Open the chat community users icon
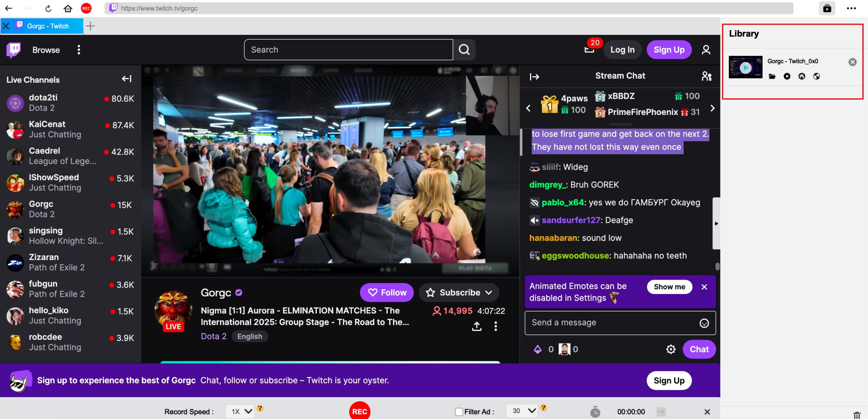Viewport: 868px width, 419px height. [706, 76]
